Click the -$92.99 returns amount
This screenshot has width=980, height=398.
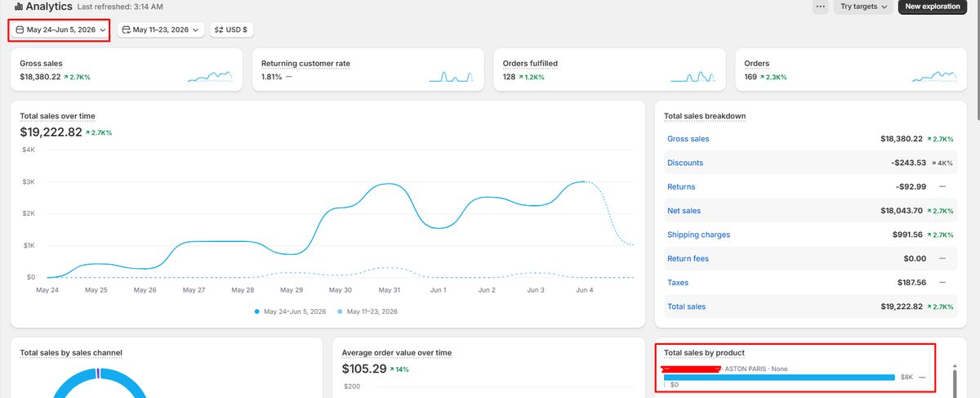click(x=911, y=186)
